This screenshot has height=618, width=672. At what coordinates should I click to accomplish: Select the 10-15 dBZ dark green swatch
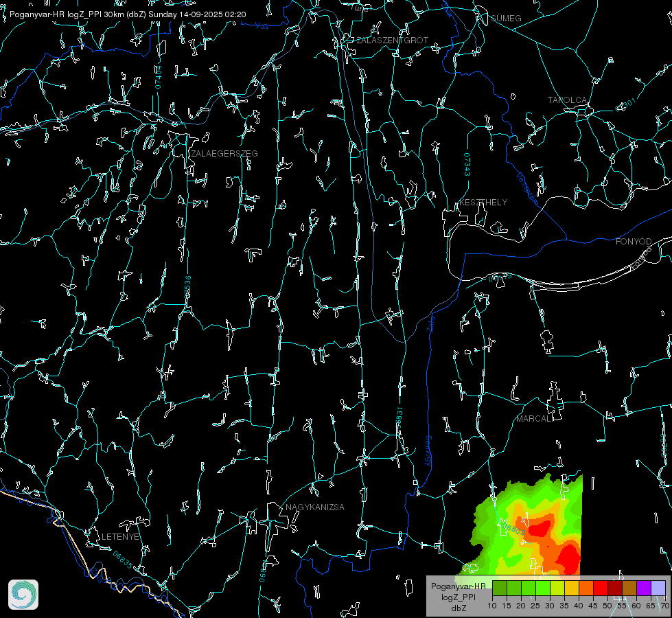(499, 588)
